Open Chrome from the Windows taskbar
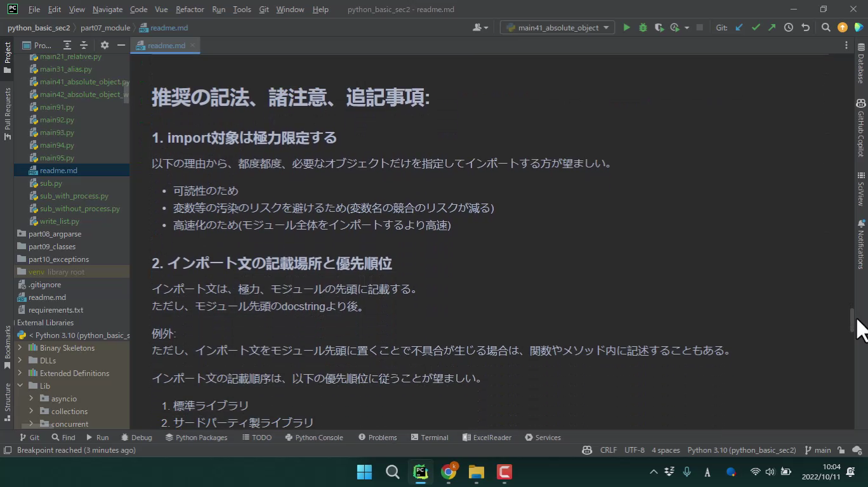The image size is (868, 487). [x=449, y=472]
